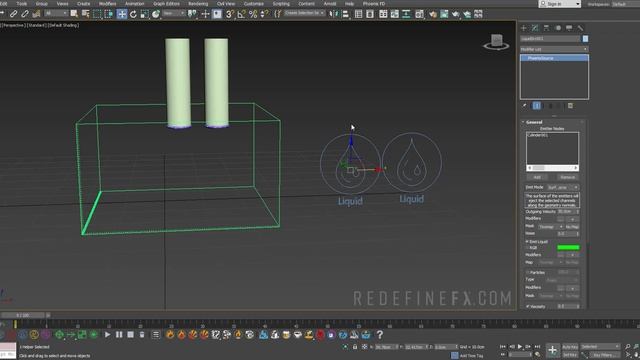Click the green RGB color swatch

568,247
